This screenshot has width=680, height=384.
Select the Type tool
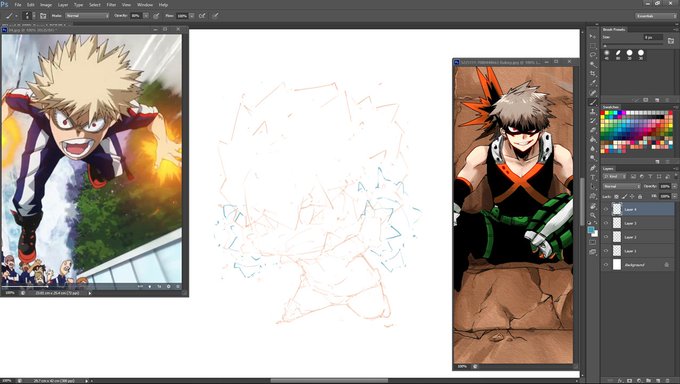point(593,177)
